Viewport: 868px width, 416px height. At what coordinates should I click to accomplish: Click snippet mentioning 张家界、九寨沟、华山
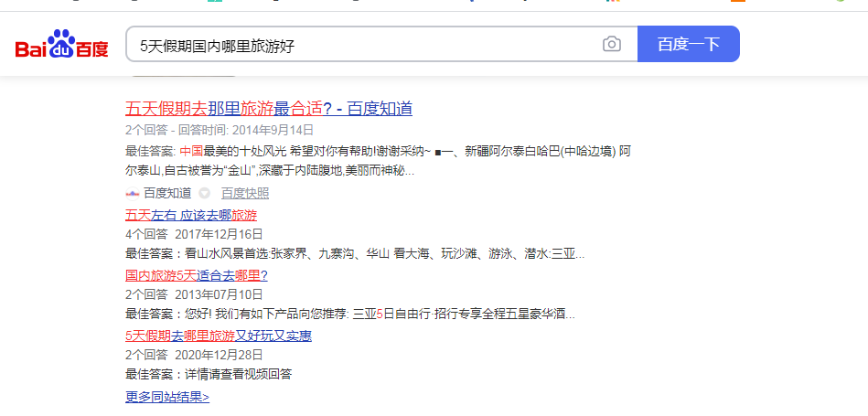point(356,254)
